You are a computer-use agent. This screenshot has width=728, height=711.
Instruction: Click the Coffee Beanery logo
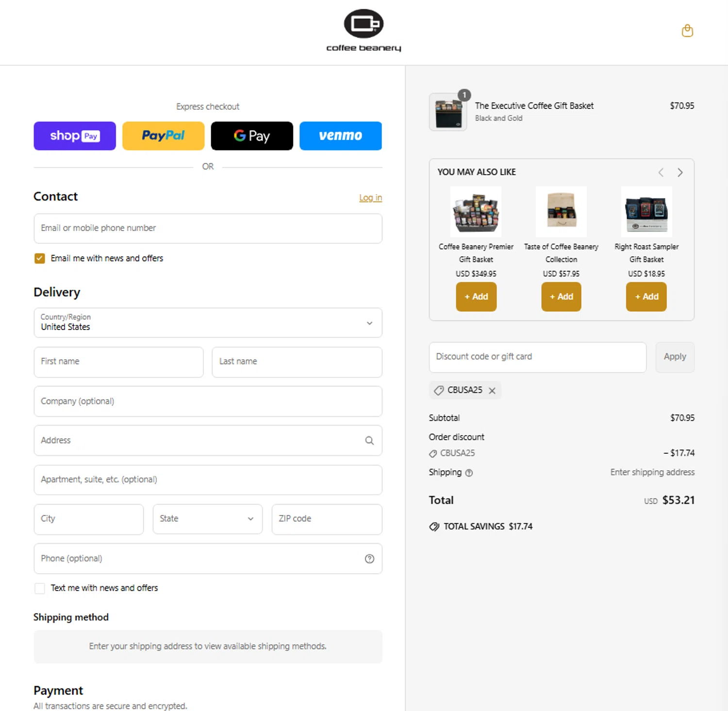(x=364, y=30)
